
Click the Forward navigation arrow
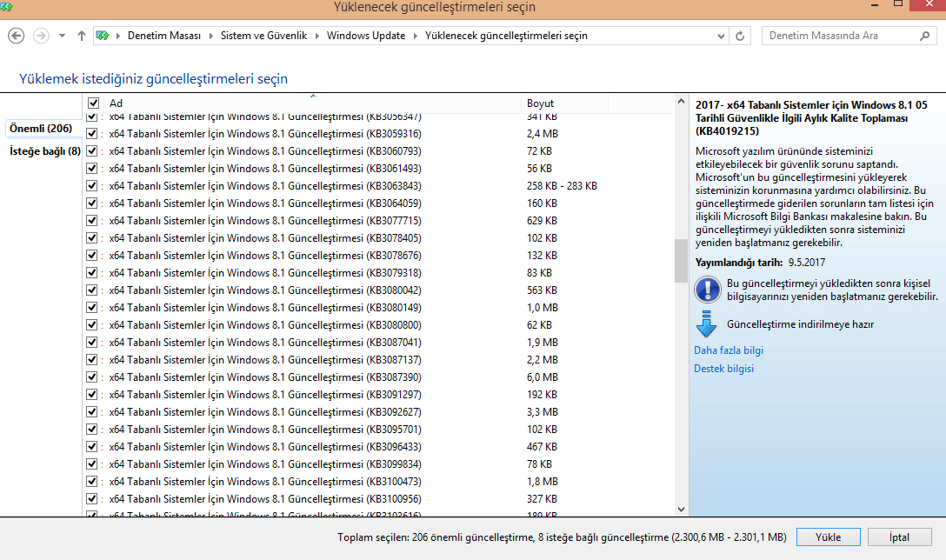coord(41,36)
